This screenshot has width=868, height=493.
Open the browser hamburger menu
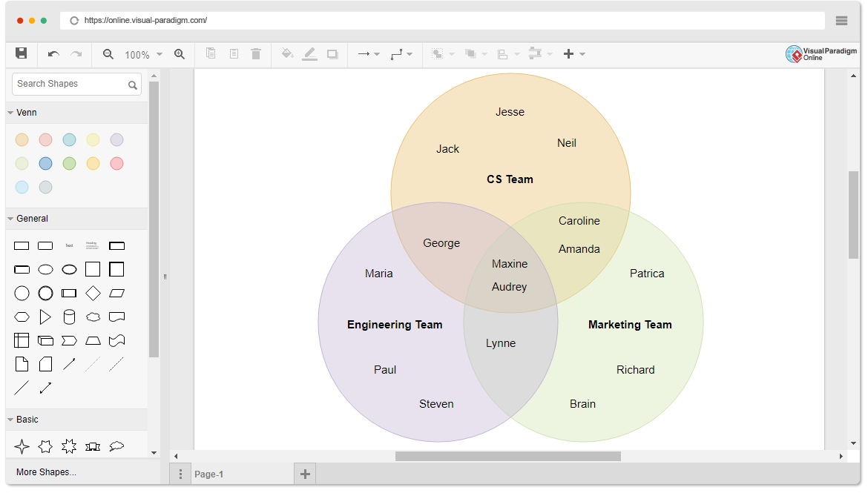coord(841,21)
